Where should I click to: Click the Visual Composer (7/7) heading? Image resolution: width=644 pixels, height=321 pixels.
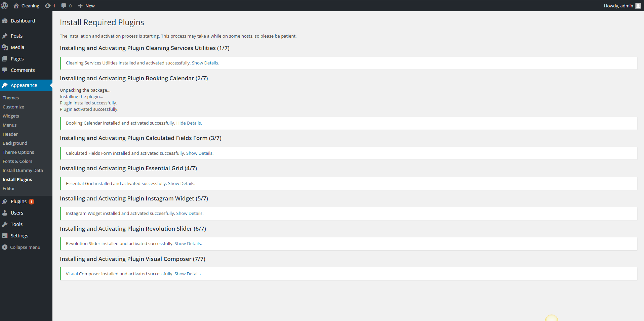132,259
